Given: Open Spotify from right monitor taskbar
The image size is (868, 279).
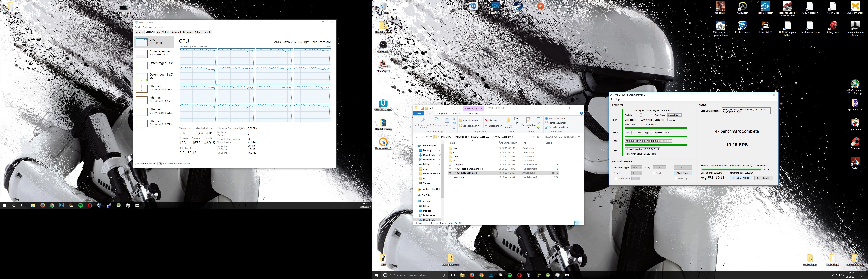Looking at the screenshot, I should [x=510, y=275].
